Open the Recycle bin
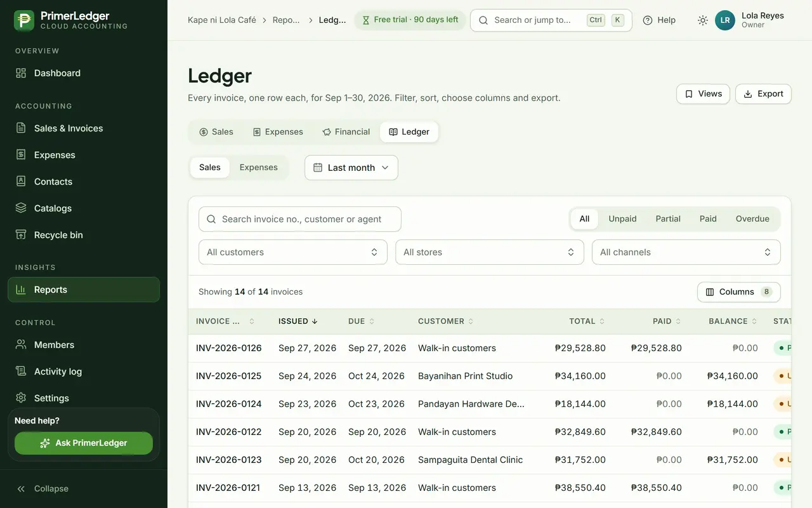This screenshot has width=812, height=508. [x=84, y=235]
